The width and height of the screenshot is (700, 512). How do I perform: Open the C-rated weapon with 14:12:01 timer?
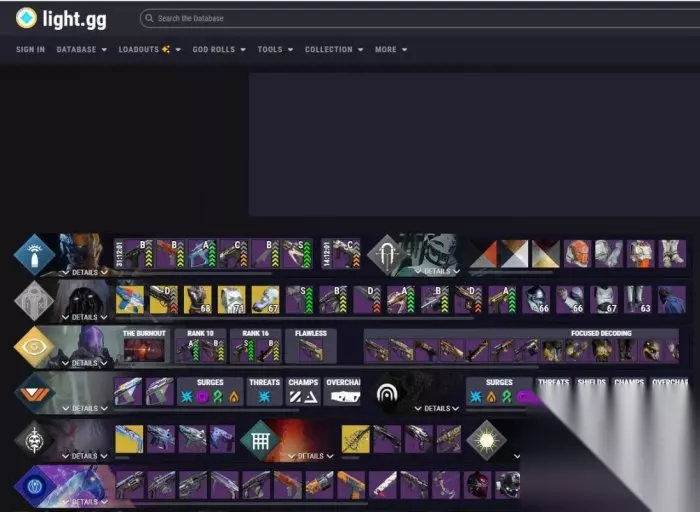(x=346, y=254)
